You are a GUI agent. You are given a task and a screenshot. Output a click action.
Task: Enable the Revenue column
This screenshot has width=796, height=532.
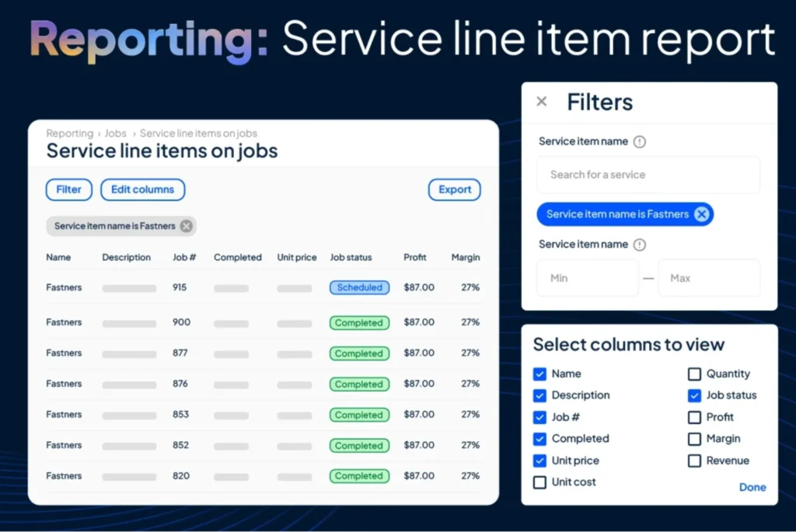click(693, 461)
